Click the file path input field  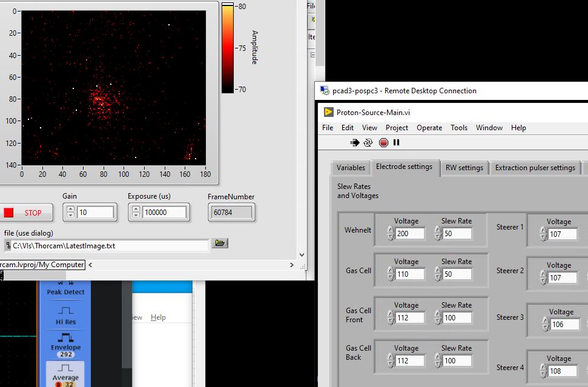coord(110,246)
